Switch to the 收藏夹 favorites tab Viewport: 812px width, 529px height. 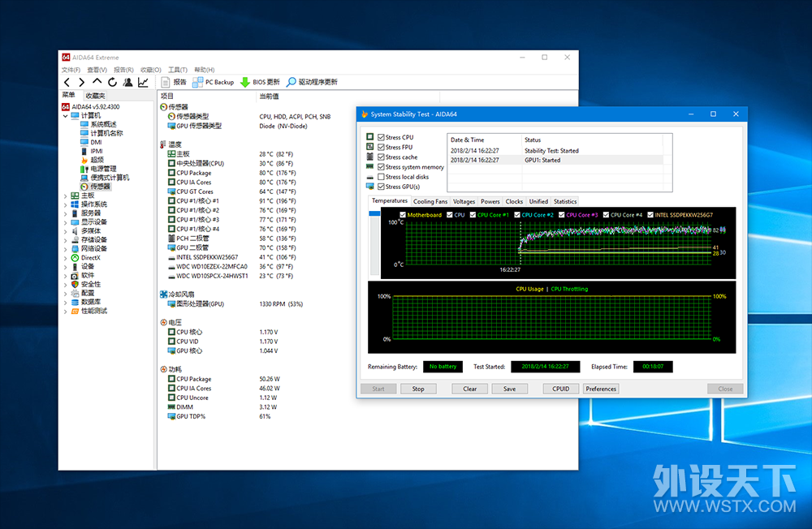pos(95,96)
